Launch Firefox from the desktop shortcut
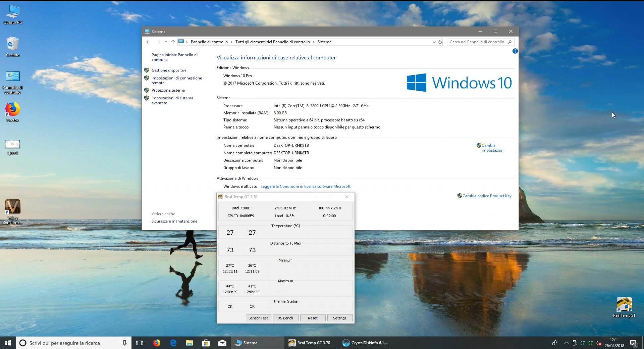This screenshot has height=349, width=644. 13,112
